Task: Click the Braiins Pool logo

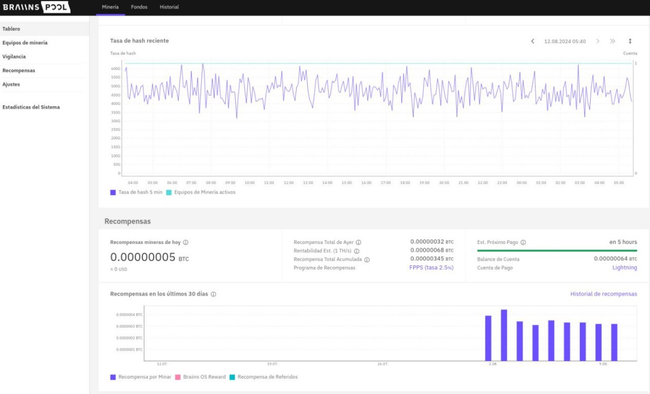Action: tap(36, 7)
